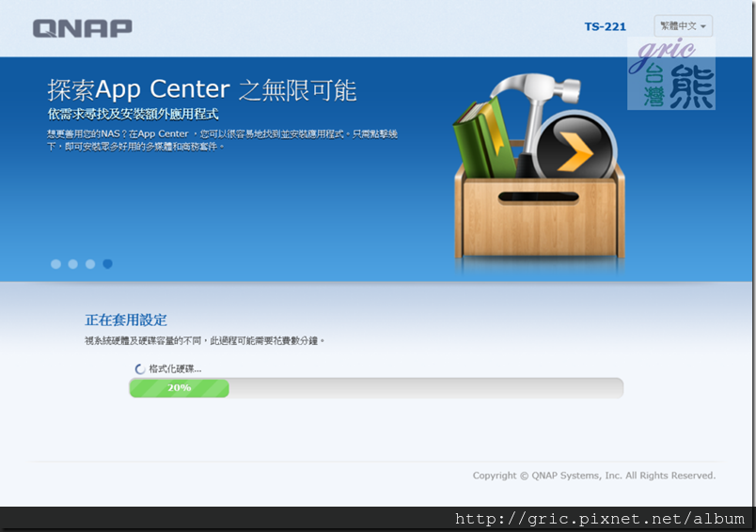Screen dimensions: 756x532
Task: Click the QNAP Systems copyright text
Action: [x=594, y=476]
